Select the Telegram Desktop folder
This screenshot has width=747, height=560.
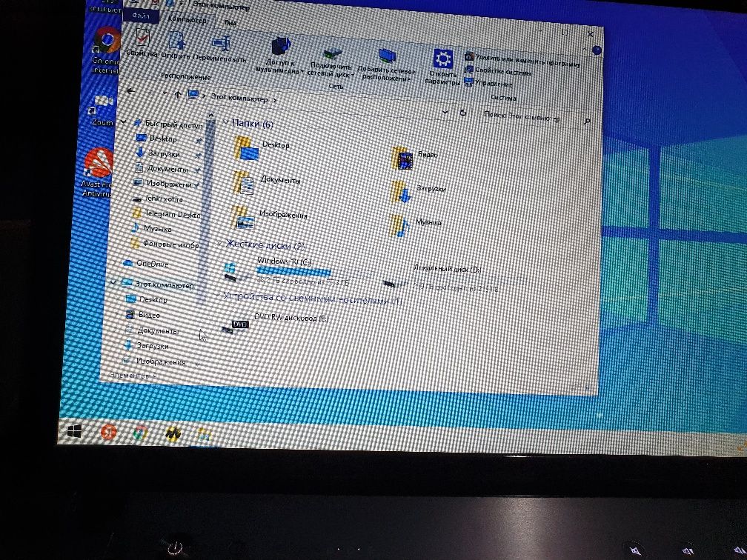pyautogui.click(x=171, y=214)
